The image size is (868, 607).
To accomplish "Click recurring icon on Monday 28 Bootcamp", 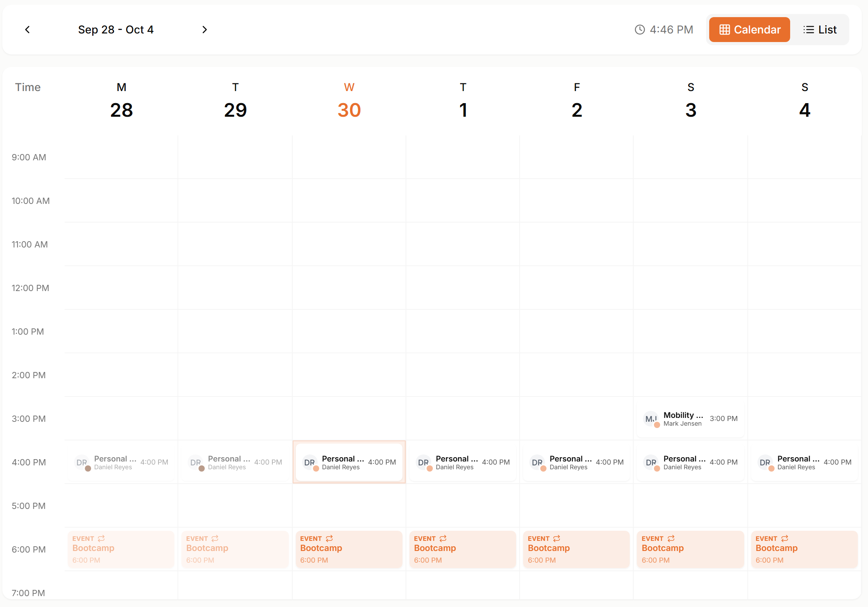I will click(101, 539).
